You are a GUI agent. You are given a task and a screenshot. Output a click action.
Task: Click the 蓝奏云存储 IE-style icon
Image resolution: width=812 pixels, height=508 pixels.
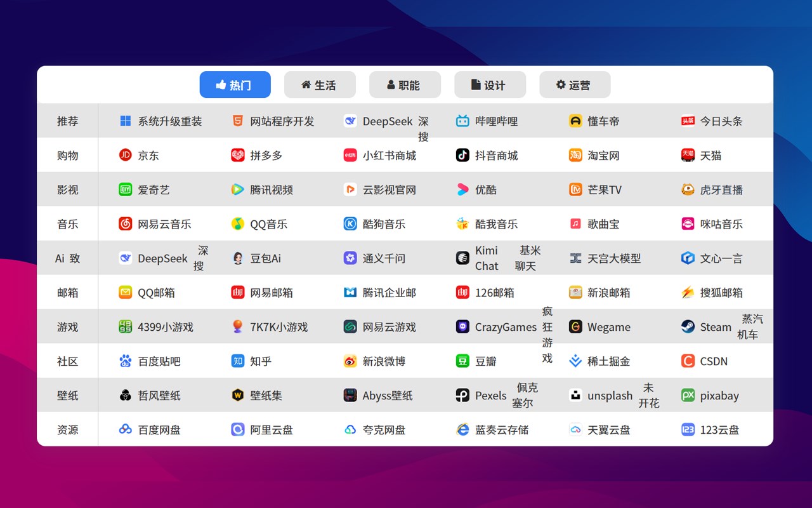(x=462, y=429)
